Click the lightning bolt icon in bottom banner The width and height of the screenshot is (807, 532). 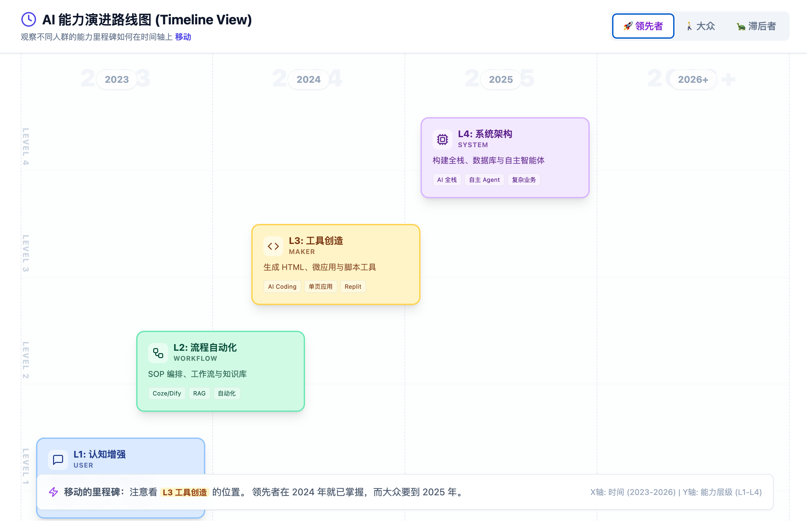click(54, 492)
